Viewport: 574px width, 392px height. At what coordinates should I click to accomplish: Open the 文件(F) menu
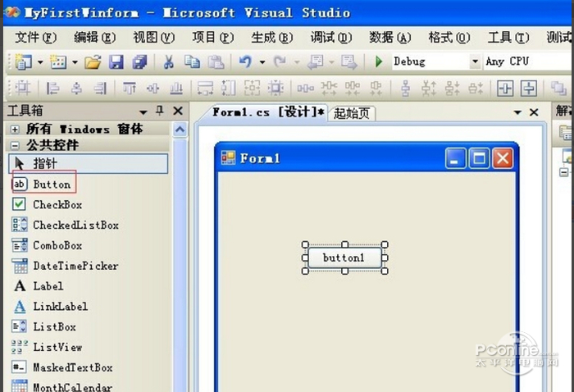[x=35, y=38]
